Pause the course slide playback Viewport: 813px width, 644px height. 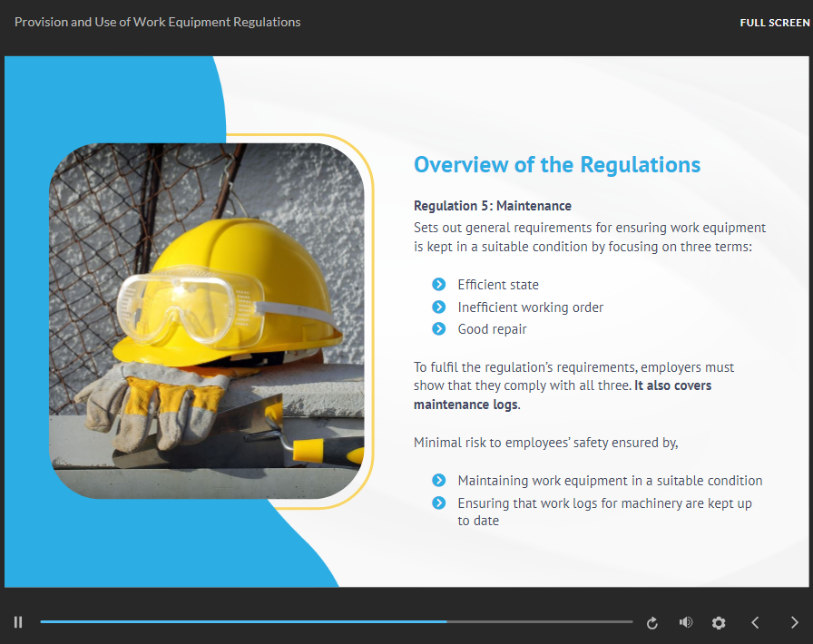tap(18, 621)
